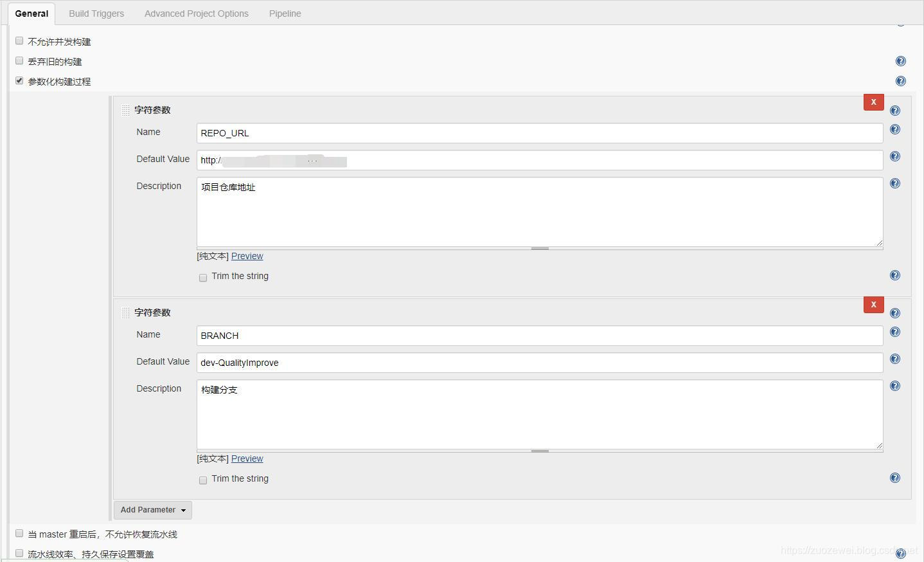924x562 pixels.
Task: Enable 当 master 重启后不允许恢复流水线 checkbox
Action: (x=19, y=533)
